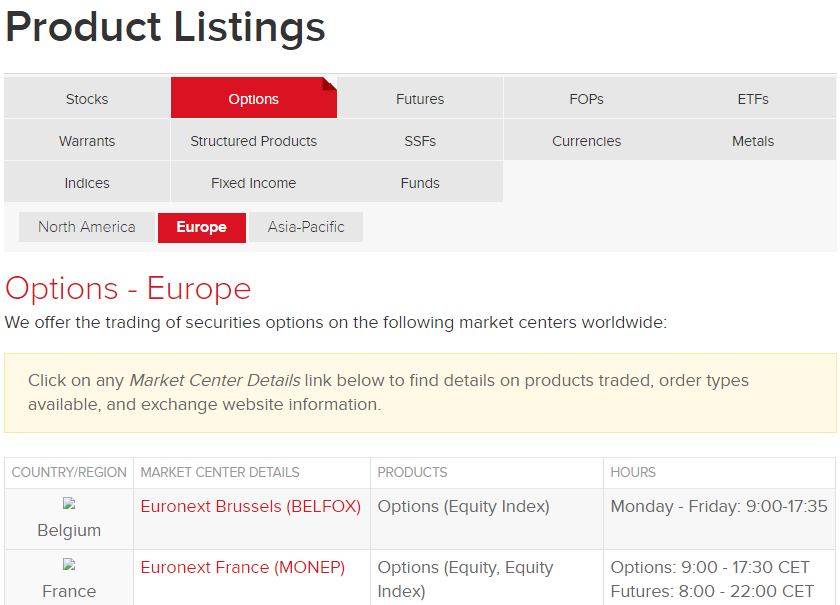840x605 pixels.
Task: Click the France flag image
Action: coord(69,564)
